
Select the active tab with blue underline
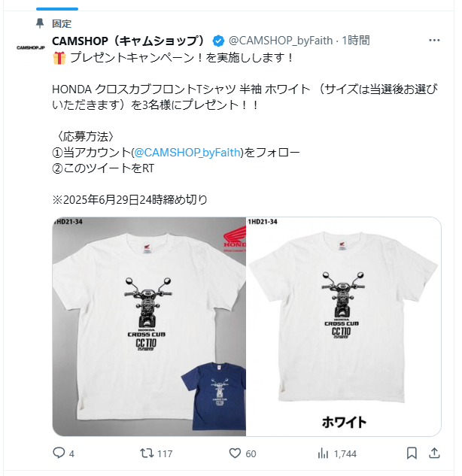pyautogui.click(x=57, y=9)
